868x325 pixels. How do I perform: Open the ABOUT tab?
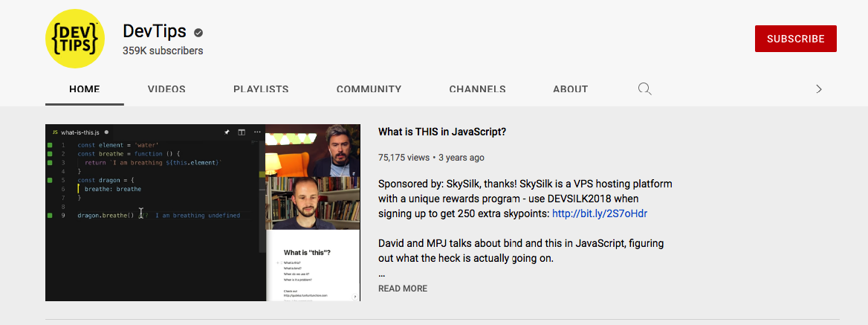pos(570,89)
